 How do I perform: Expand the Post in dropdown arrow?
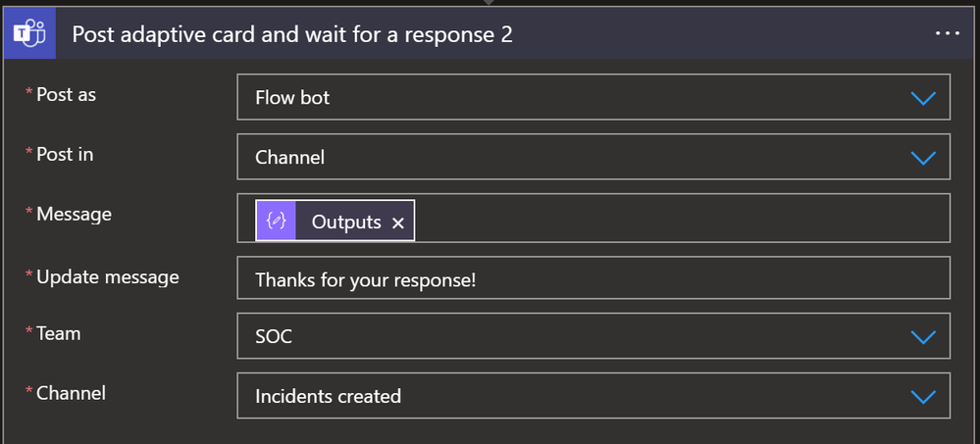[x=923, y=158]
